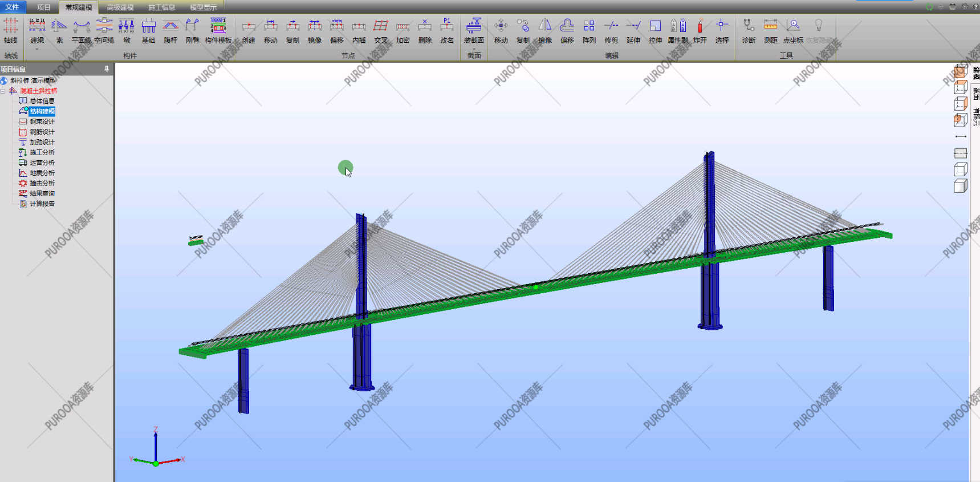Click the 空间缆 spatial cable tool
Screen dimensions: 980x482
click(104, 30)
